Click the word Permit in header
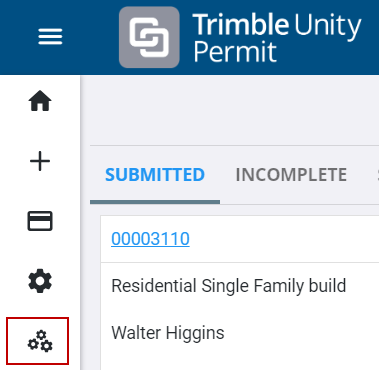Screen dimensions: 379x370 [235, 52]
